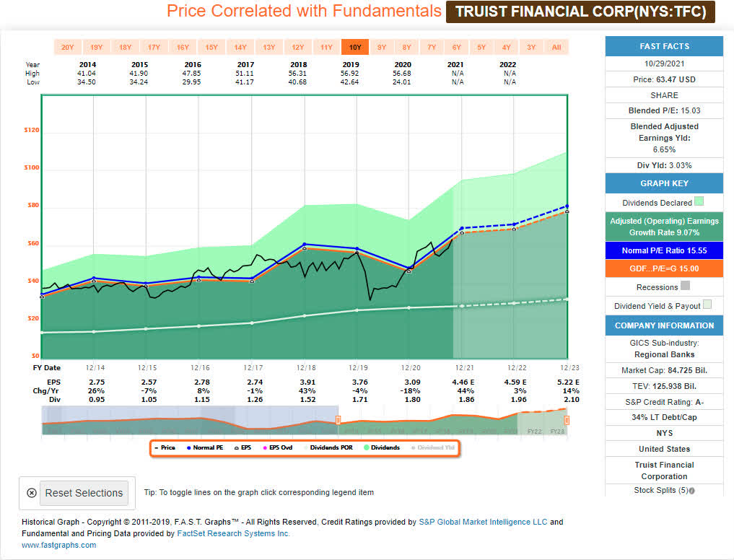Viewport: 734px width, 560px height.
Task: Select the active 10Y time range tab
Action: [355, 48]
